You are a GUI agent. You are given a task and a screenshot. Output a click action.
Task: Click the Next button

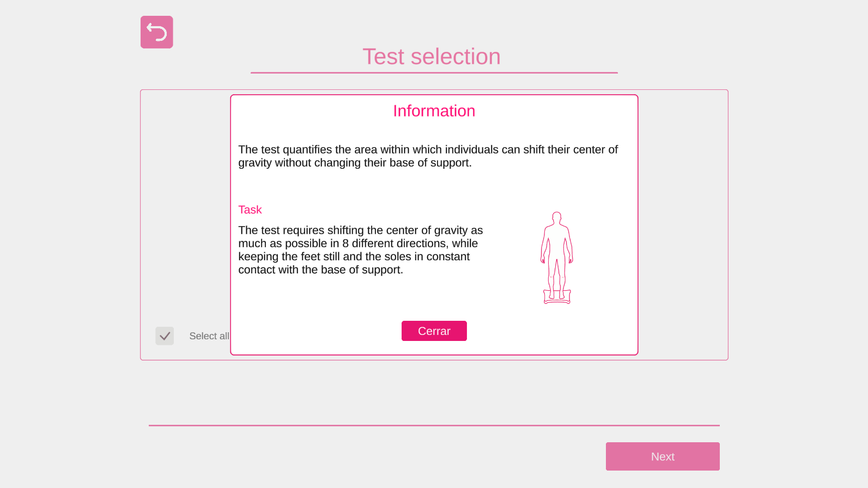pyautogui.click(x=663, y=456)
